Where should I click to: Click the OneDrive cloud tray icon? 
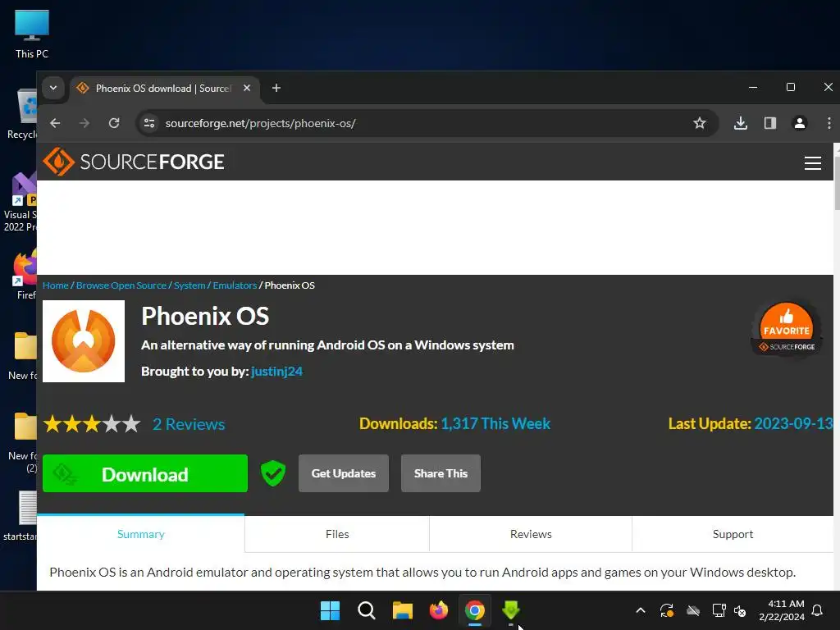(x=692, y=610)
